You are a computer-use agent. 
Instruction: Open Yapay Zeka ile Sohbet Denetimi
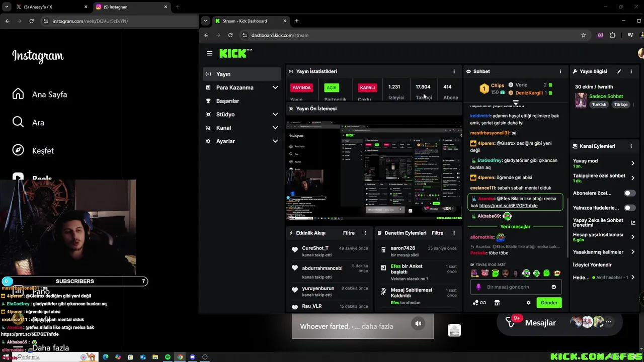click(x=604, y=223)
